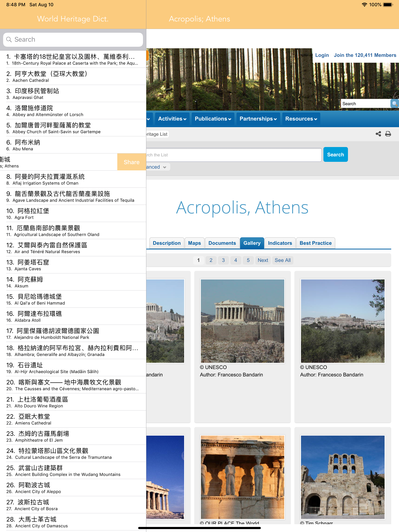Go to gallery page 3
The image size is (399, 532).
click(223, 260)
